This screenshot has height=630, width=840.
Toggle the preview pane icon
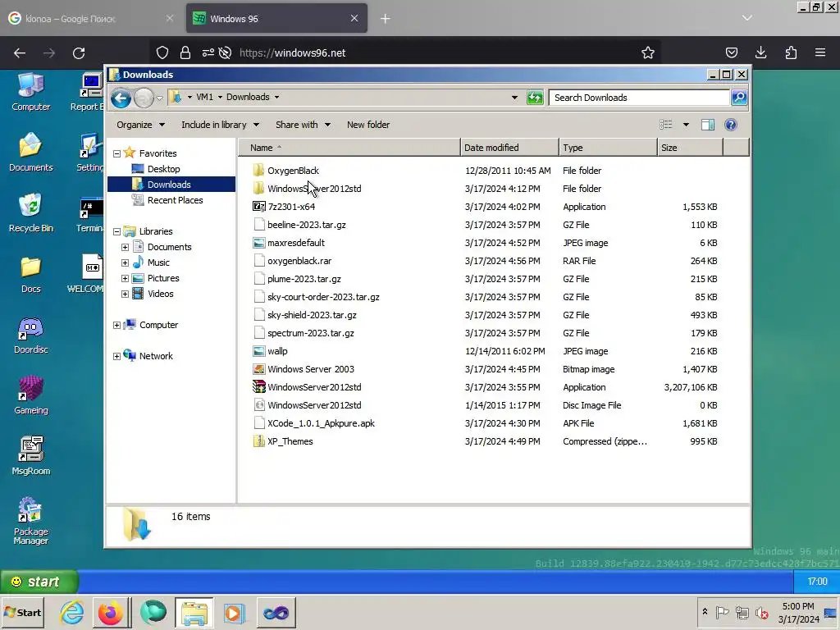(708, 125)
